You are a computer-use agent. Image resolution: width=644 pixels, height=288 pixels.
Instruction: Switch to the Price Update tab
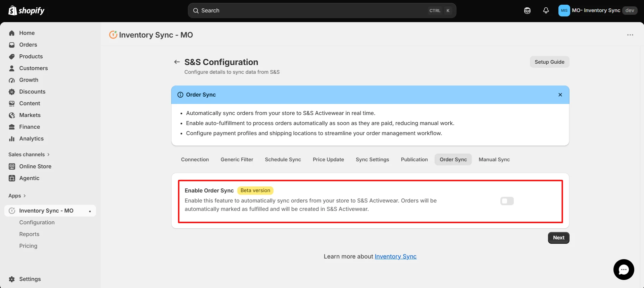click(x=328, y=160)
